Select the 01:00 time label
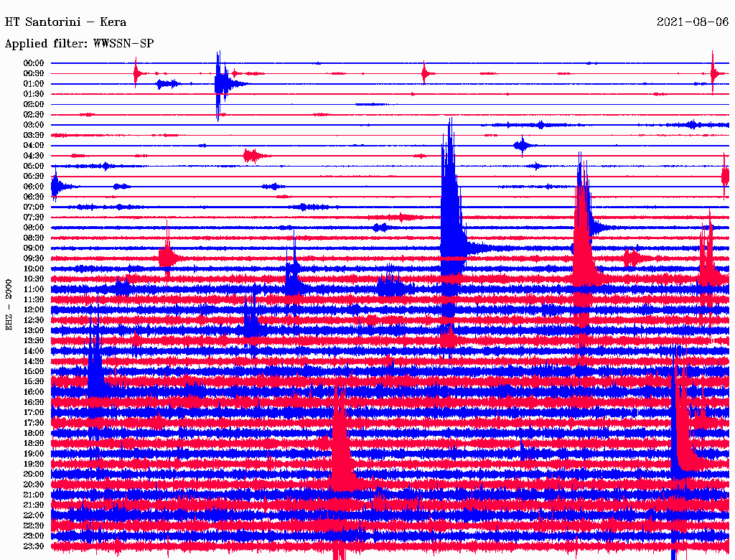The height and width of the screenshot is (560, 735). point(34,84)
